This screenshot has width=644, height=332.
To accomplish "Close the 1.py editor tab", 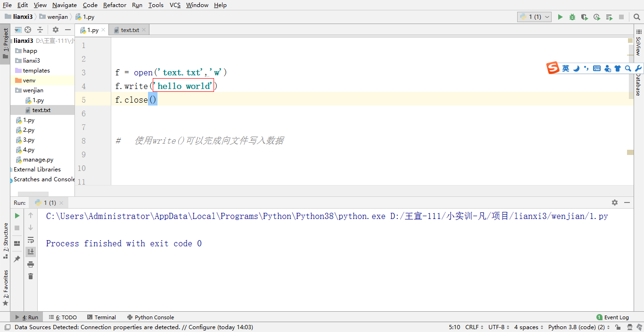I will coord(103,30).
